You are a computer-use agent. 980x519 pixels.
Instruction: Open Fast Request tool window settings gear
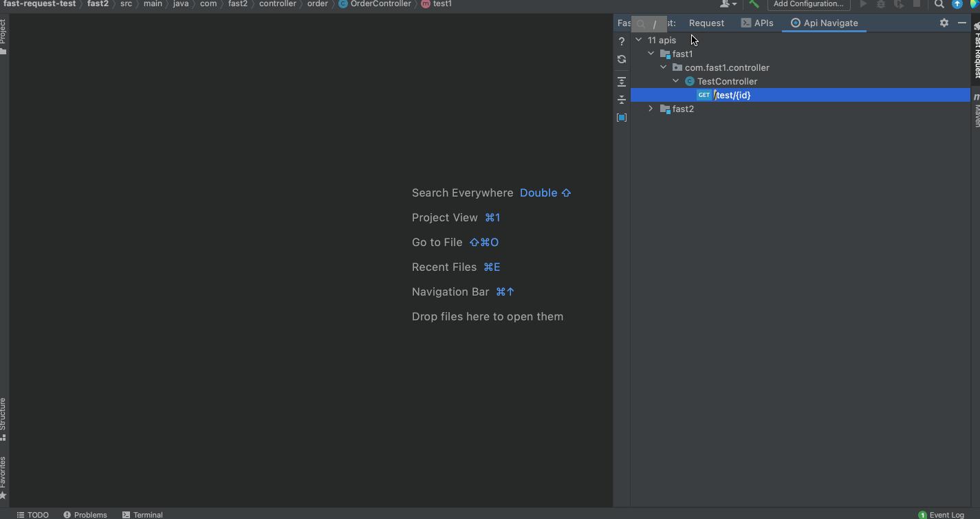click(944, 23)
